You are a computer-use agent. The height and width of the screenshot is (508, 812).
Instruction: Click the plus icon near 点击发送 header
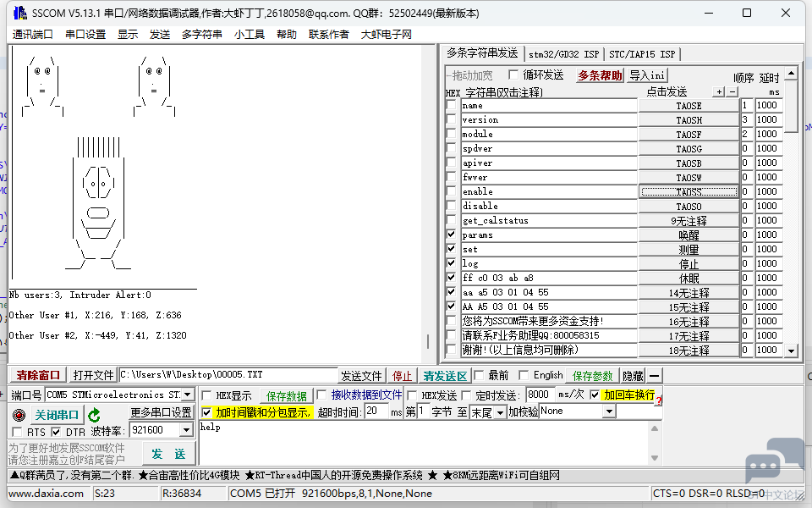coord(719,91)
